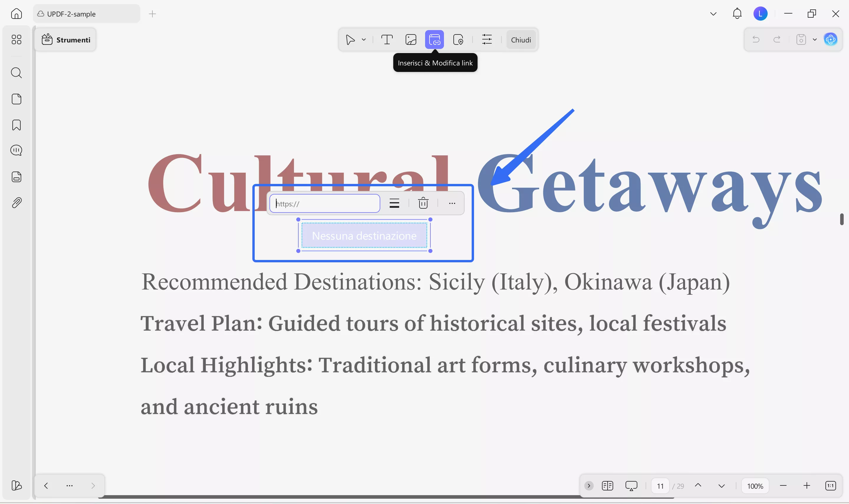
Task: Open the Bookmarks panel
Action: tap(16, 125)
